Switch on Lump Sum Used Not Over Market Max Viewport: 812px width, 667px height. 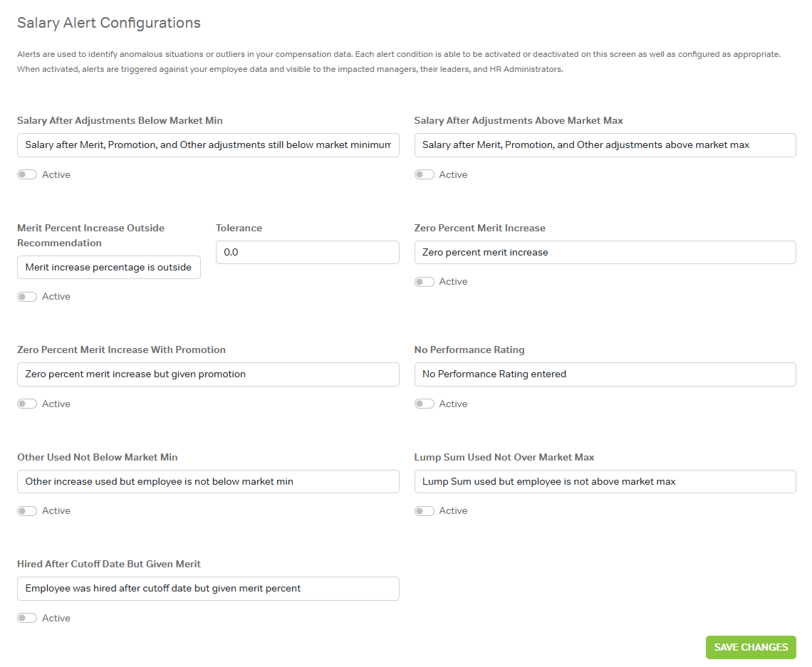pyautogui.click(x=425, y=510)
